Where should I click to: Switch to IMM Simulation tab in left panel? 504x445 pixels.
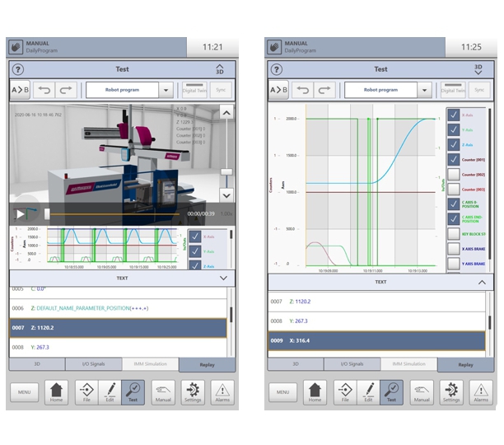point(150,364)
